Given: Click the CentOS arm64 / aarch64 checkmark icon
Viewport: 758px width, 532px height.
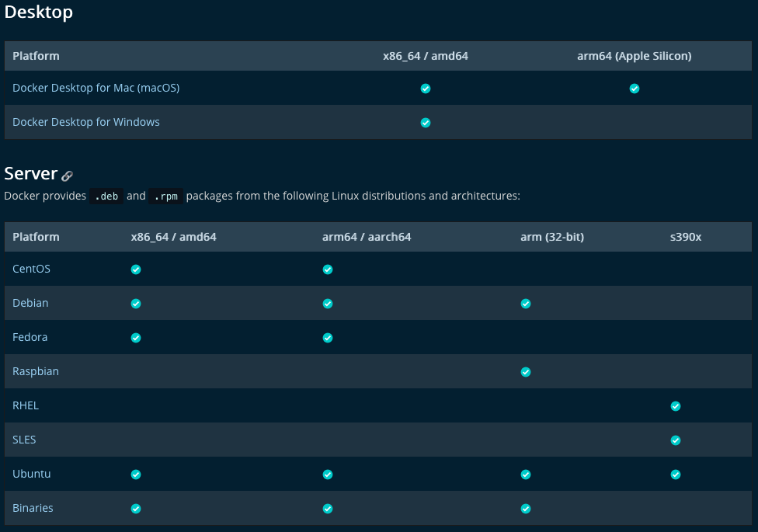Looking at the screenshot, I should pos(328,269).
